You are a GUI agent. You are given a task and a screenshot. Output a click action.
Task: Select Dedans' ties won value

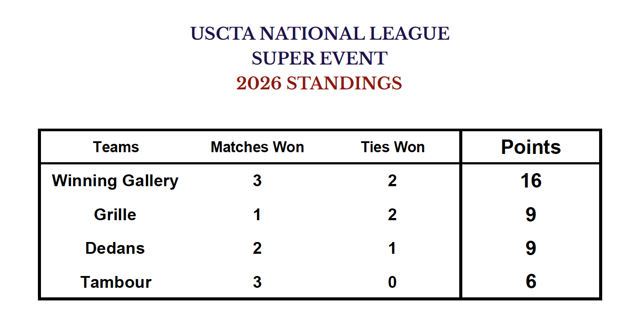coord(392,248)
